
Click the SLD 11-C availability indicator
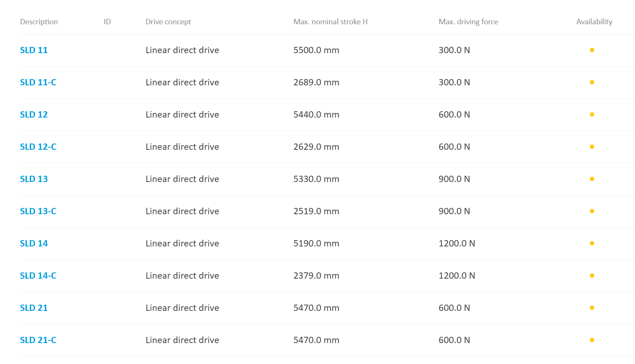(x=592, y=82)
